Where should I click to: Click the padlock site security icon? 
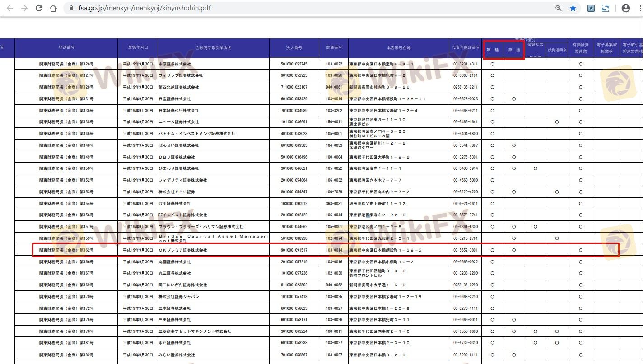click(71, 8)
